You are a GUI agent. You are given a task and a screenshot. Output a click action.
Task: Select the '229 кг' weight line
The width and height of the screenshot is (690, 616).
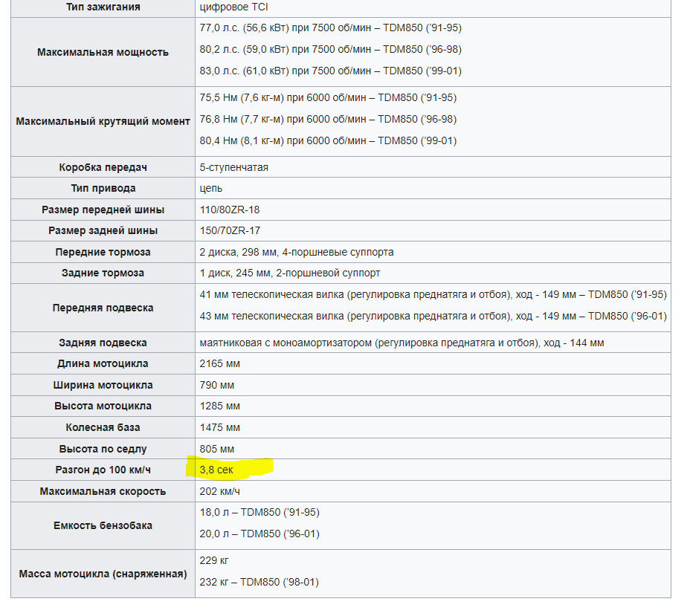[214, 561]
